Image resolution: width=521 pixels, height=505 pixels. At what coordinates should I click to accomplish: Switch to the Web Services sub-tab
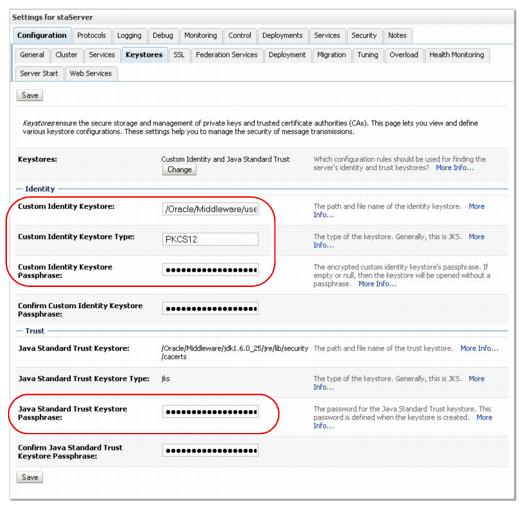pos(91,73)
